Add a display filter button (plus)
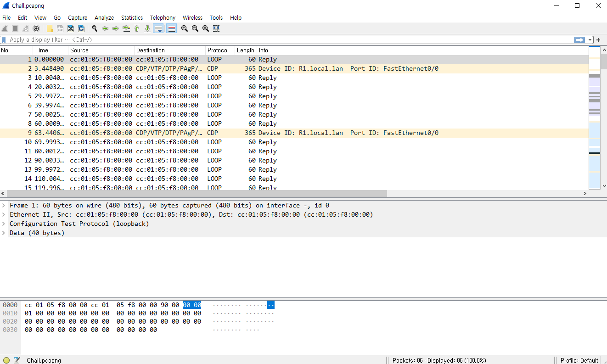 [598, 40]
